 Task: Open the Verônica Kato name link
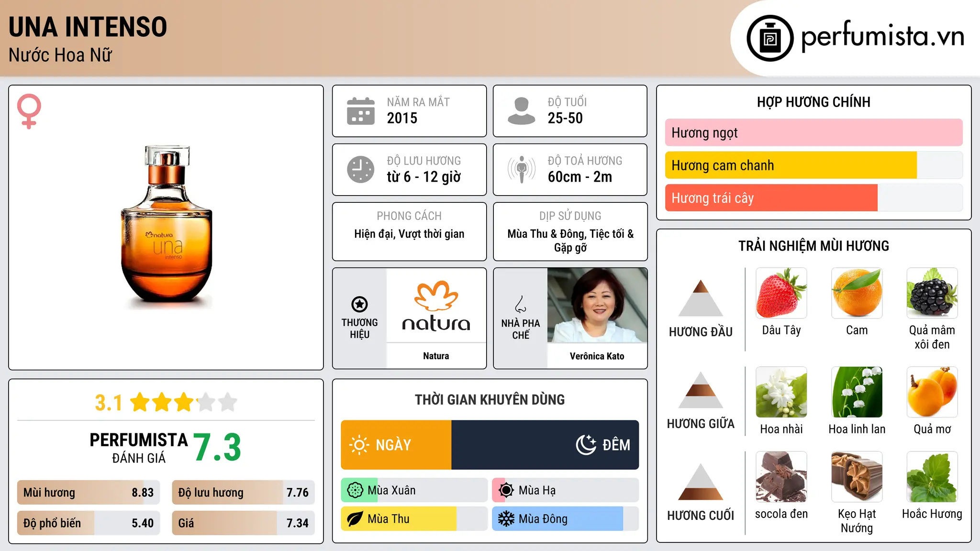597,356
